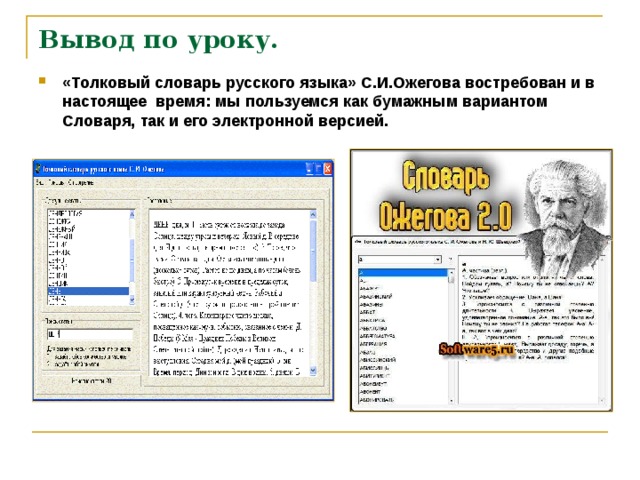Viewport: 640px width, 480px height.
Task: Click down arrow of left window's definition scrollbar
Action: tap(313, 370)
